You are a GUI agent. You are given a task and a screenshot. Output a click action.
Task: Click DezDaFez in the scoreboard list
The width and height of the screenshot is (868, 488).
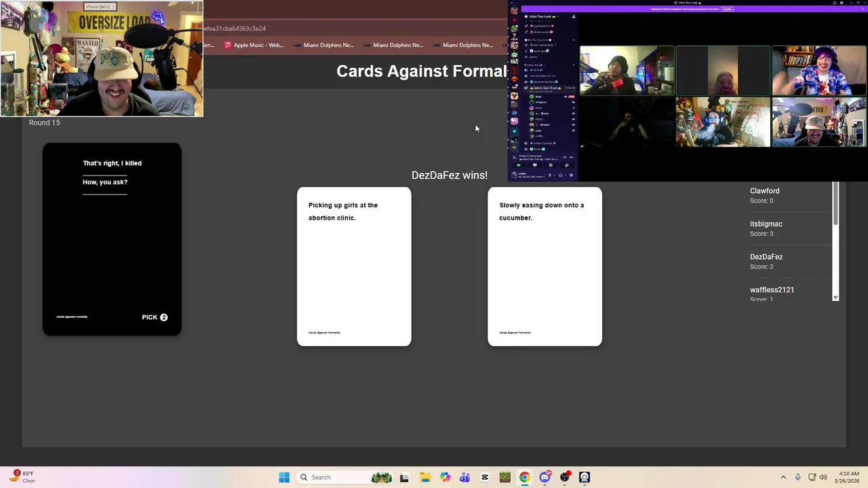point(790,261)
